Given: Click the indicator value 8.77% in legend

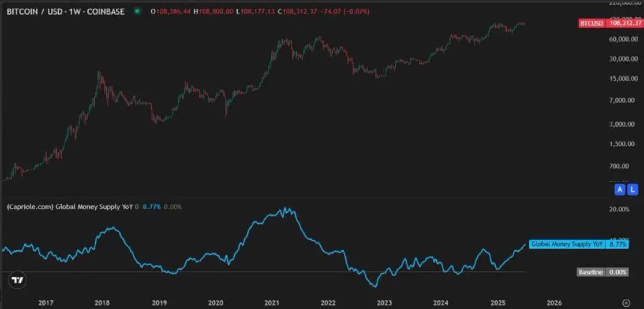Looking at the screenshot, I should pos(152,207).
